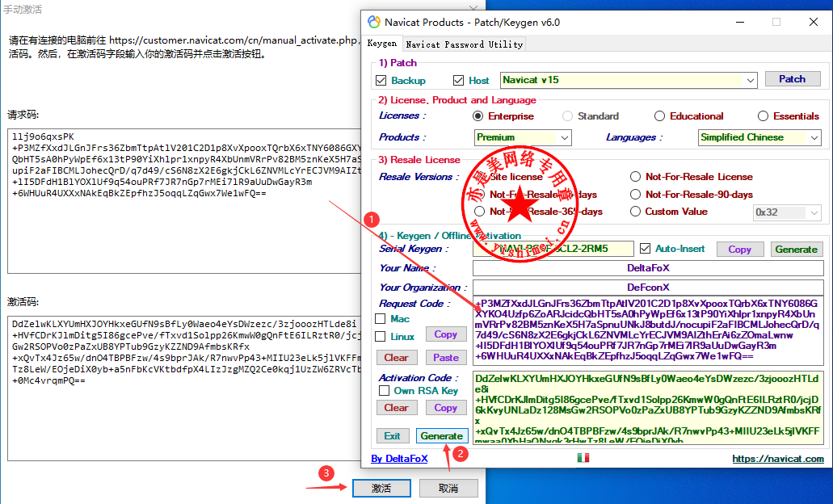Toggle the Host checkbox

coord(458,80)
